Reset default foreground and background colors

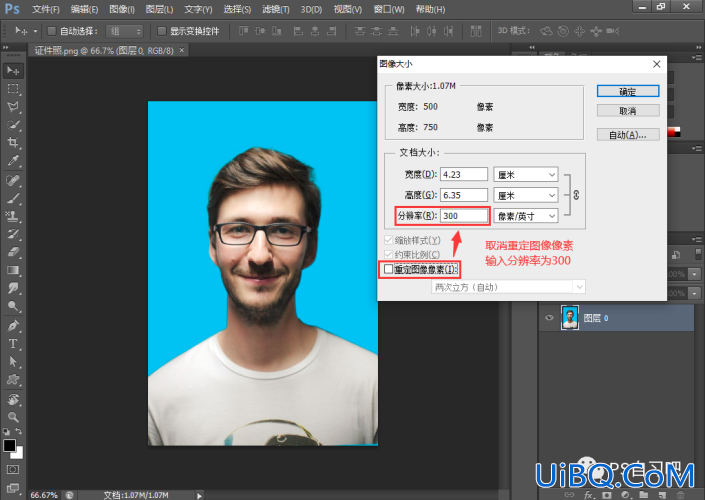click(6, 431)
